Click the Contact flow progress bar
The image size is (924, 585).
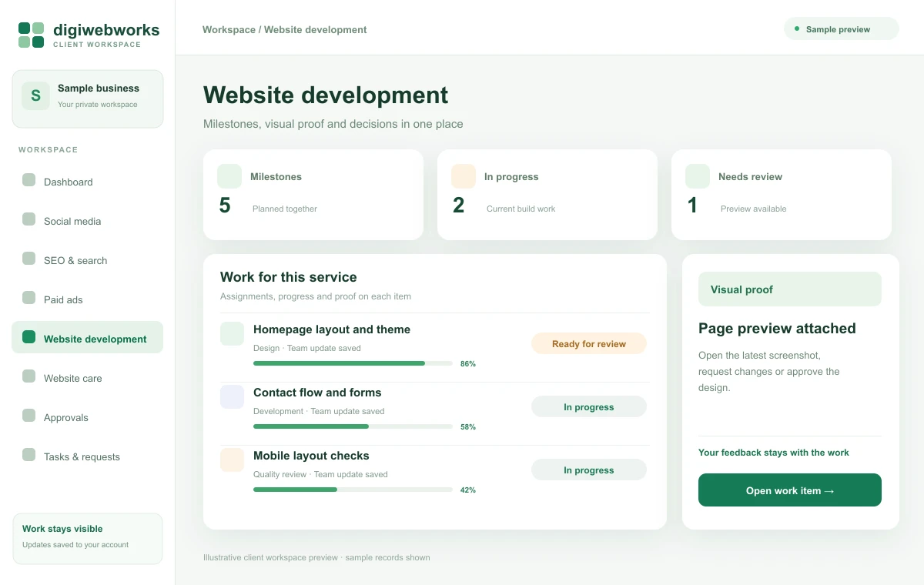pyautogui.click(x=353, y=426)
